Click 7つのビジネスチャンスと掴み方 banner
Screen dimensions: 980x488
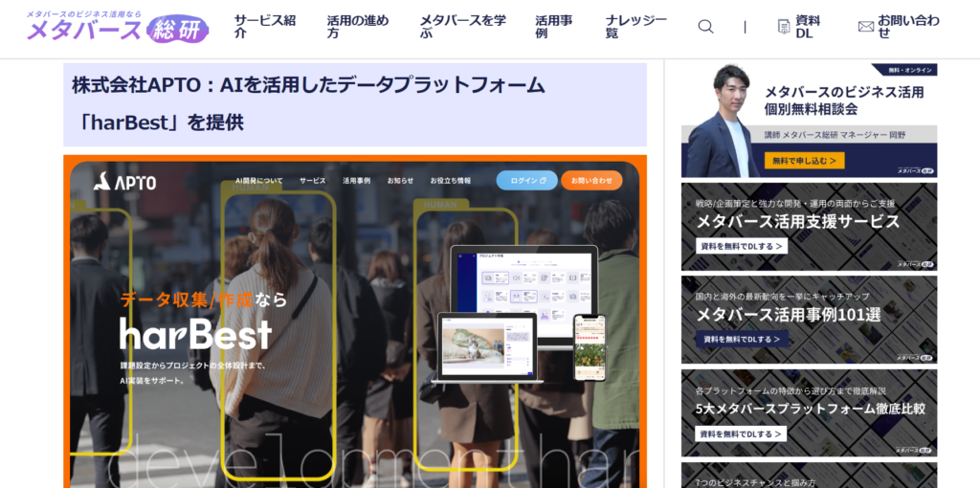tap(810, 476)
